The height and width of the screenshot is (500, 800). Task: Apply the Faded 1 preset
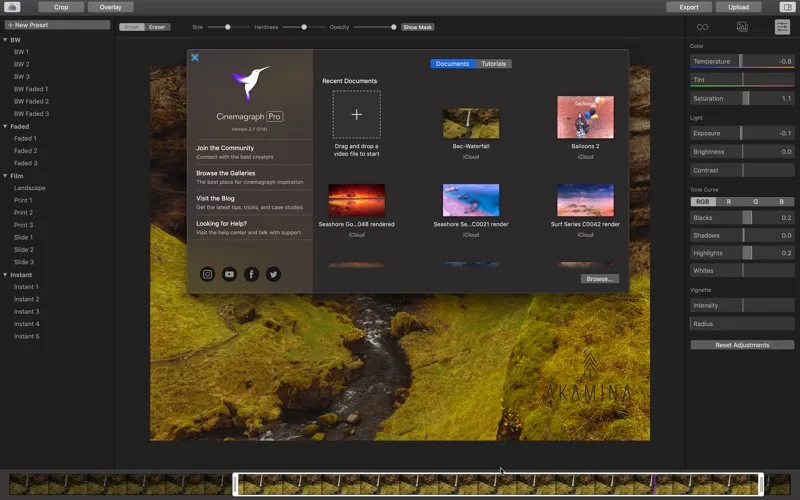click(26, 139)
